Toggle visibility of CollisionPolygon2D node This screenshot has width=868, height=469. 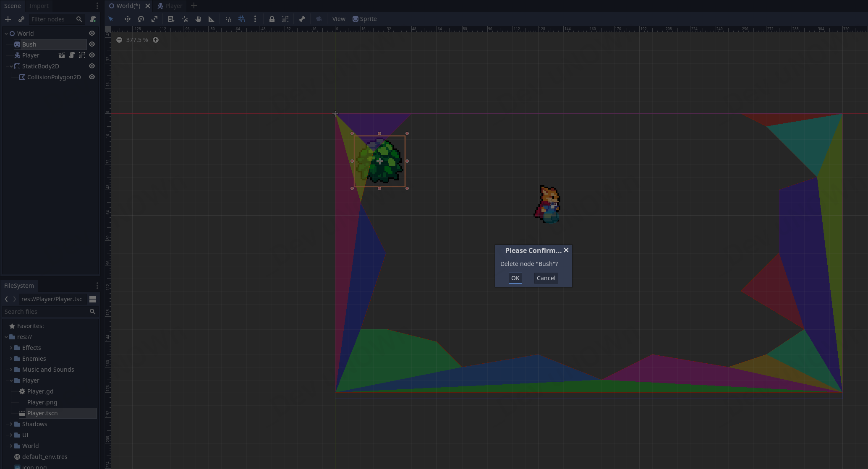pos(92,77)
